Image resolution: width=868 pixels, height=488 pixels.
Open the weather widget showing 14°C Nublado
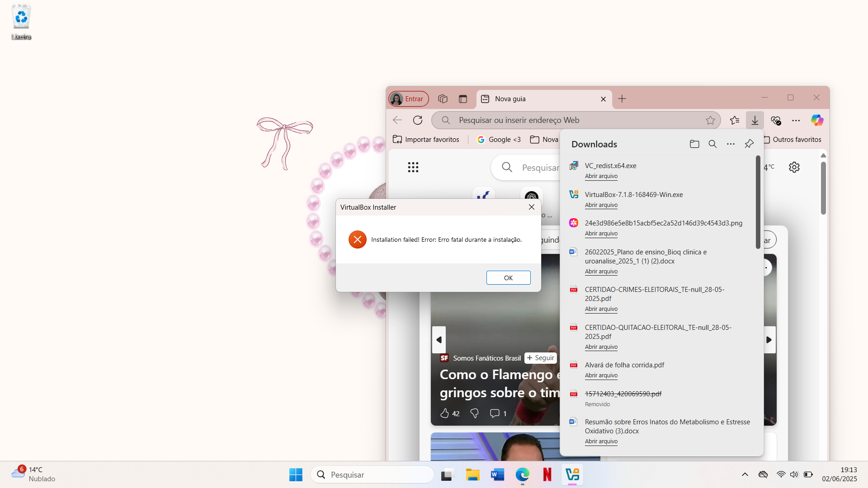point(33,474)
